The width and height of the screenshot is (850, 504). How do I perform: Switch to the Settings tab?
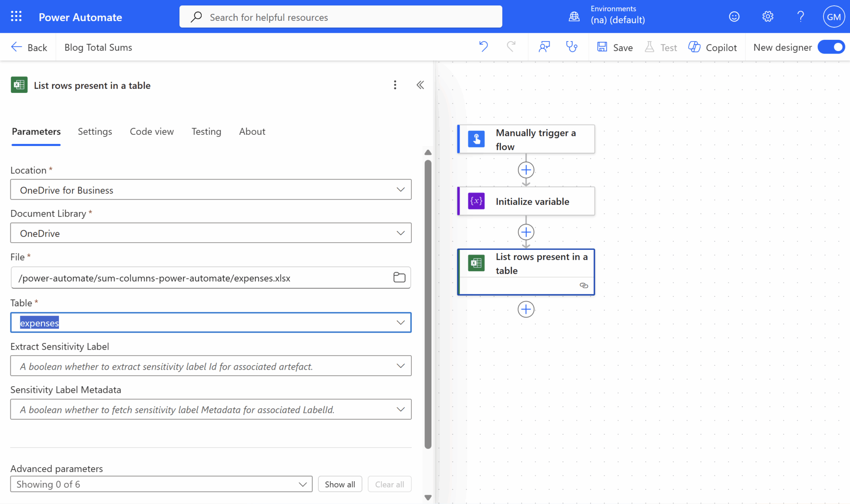tap(95, 131)
